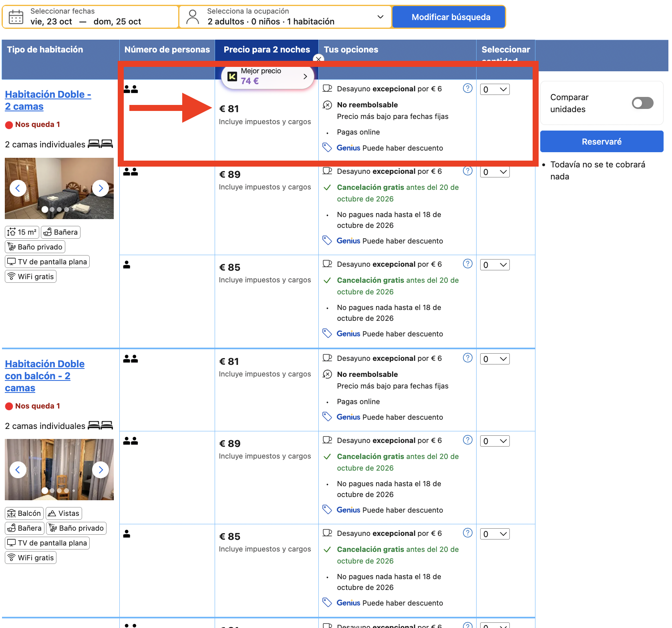Click the Balcón amenity badge
Viewport: 672px width, 628px height.
[x=24, y=513]
